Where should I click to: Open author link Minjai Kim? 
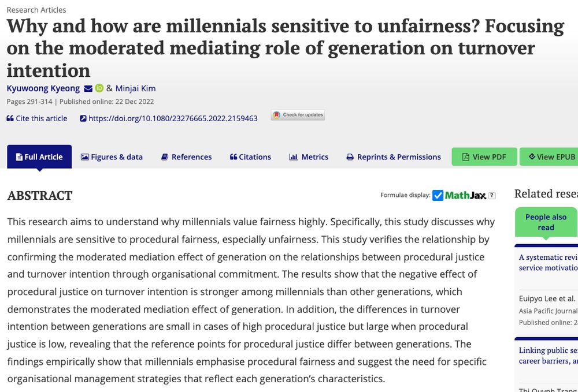(x=135, y=88)
